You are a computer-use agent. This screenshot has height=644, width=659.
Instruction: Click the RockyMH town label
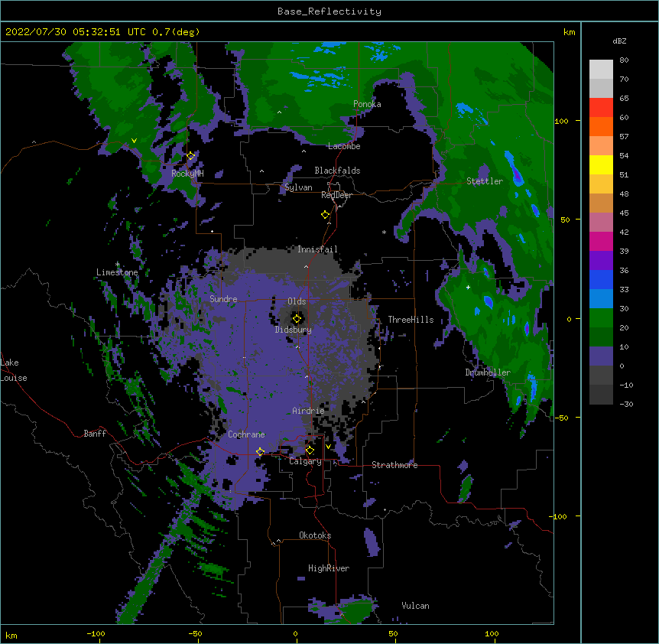[187, 174]
